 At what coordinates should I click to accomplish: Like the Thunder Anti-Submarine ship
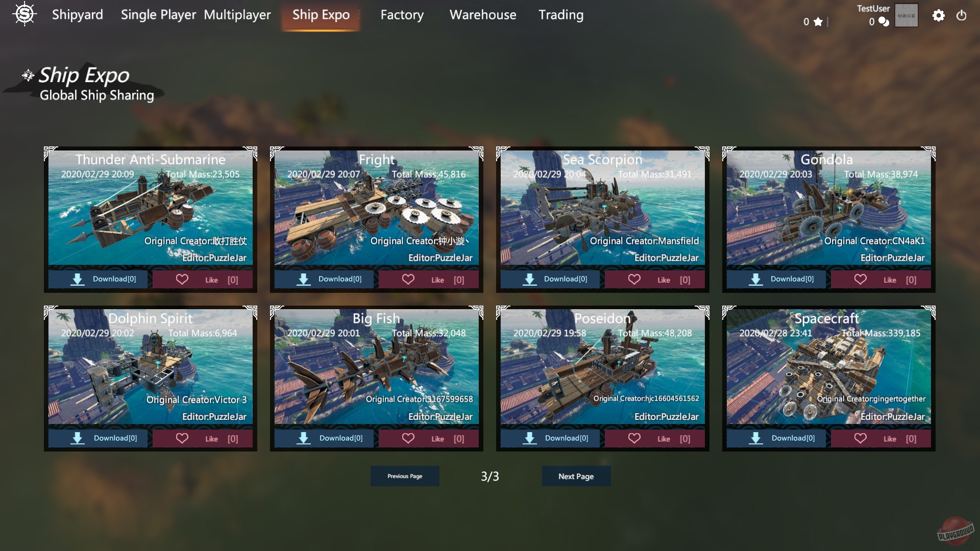tap(203, 280)
